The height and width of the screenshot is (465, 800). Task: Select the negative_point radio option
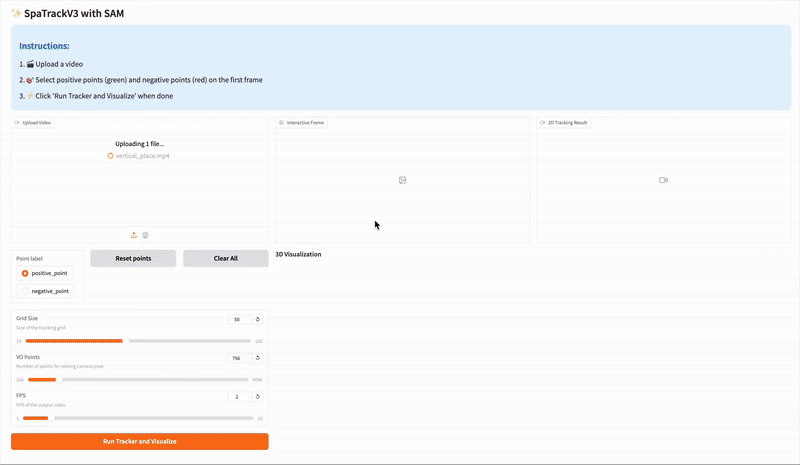click(25, 291)
